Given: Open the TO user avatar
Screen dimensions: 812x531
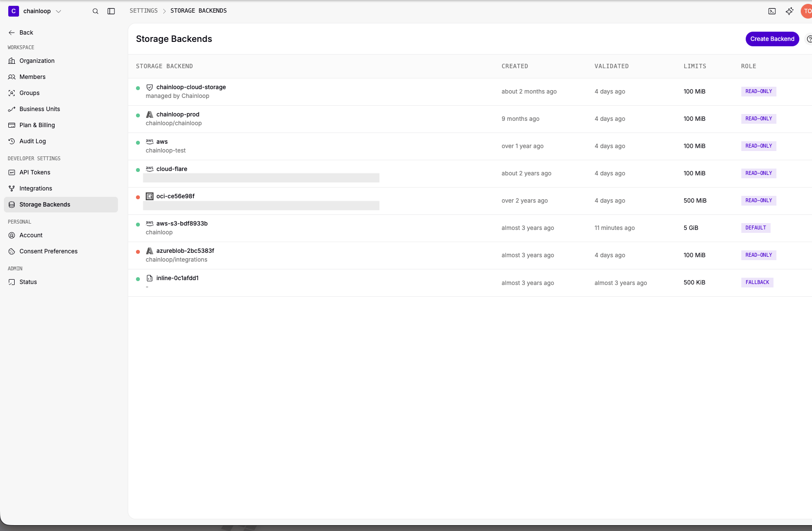Looking at the screenshot, I should coord(807,11).
